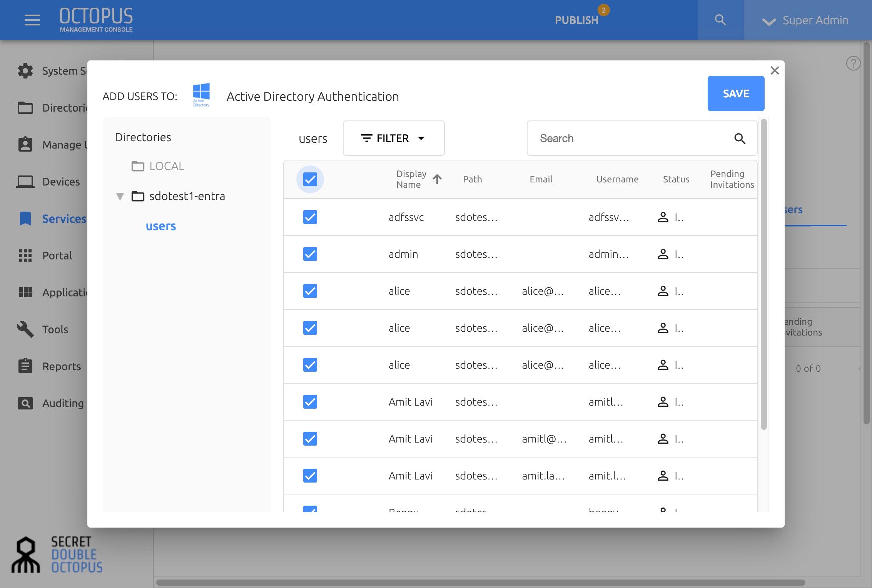This screenshot has width=872, height=588.
Task: Click the PUBLISH button in header
Action: 576,20
